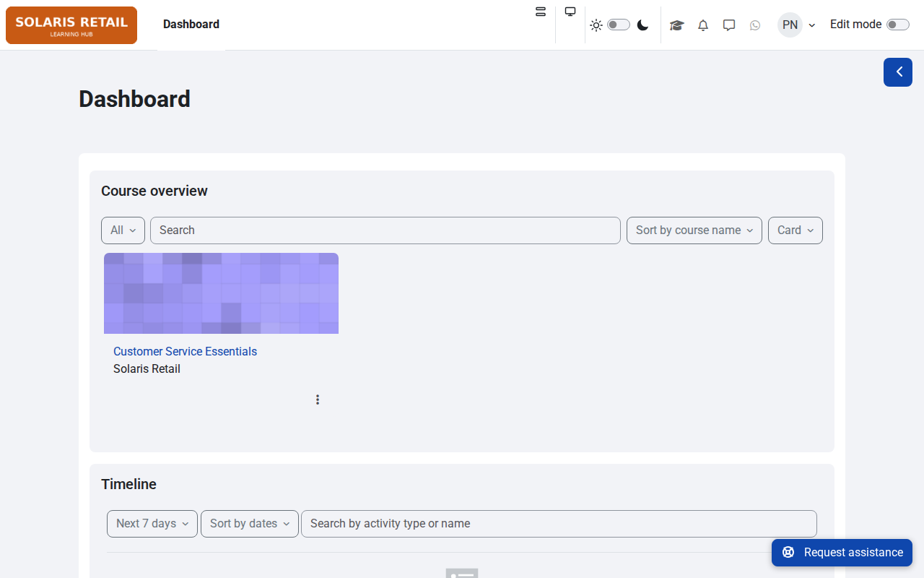The image size is (924, 578).
Task: Toggle the dark mode switch
Action: click(619, 25)
